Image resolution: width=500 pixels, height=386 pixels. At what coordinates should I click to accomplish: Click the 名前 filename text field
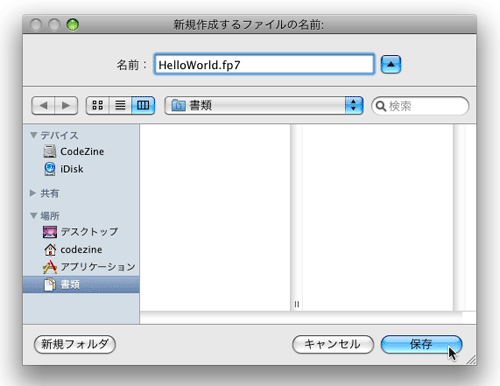tap(264, 64)
